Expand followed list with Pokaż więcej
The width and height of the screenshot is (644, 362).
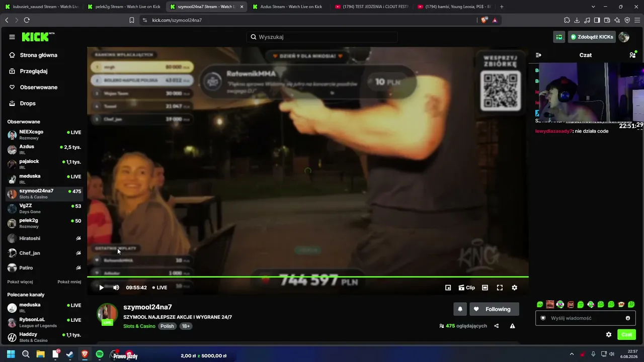20,282
